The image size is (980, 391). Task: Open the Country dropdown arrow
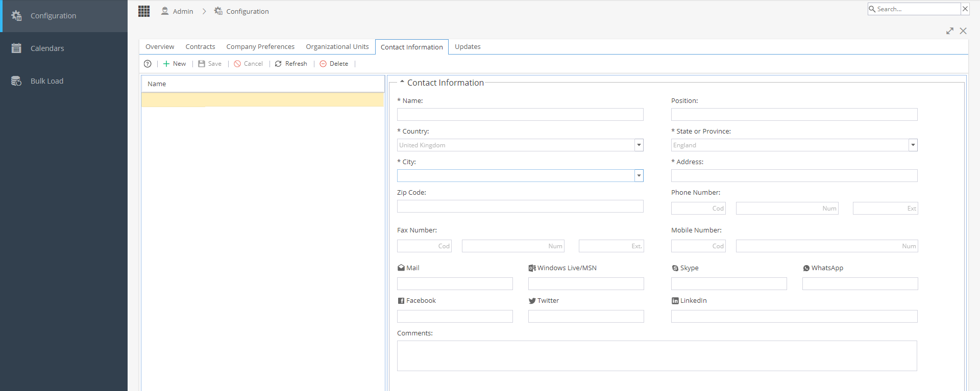639,145
